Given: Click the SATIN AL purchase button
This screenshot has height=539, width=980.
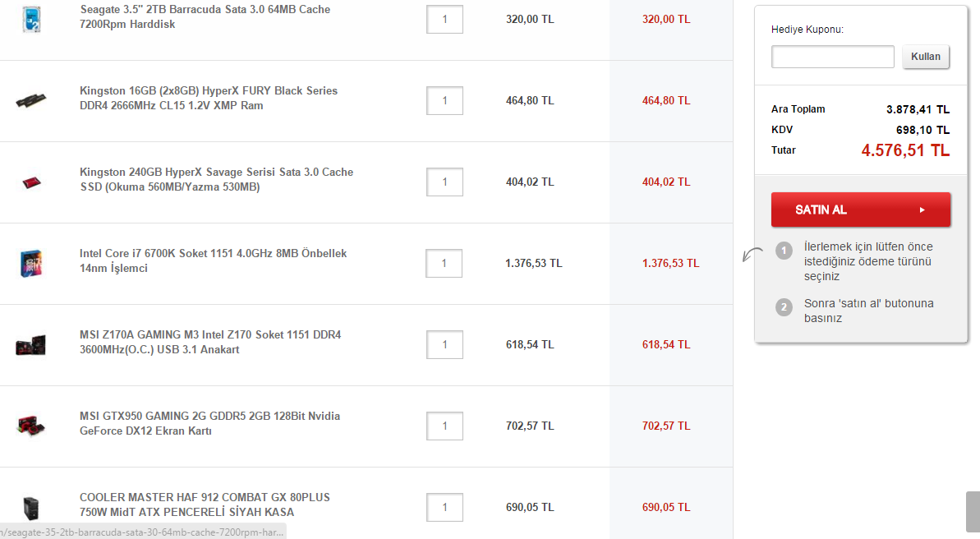Looking at the screenshot, I should [x=861, y=210].
